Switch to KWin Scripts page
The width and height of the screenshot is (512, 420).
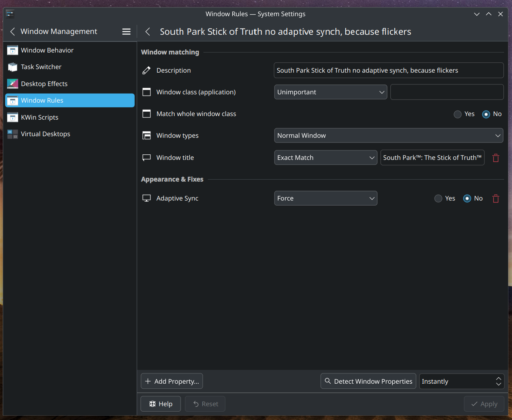[x=40, y=117]
